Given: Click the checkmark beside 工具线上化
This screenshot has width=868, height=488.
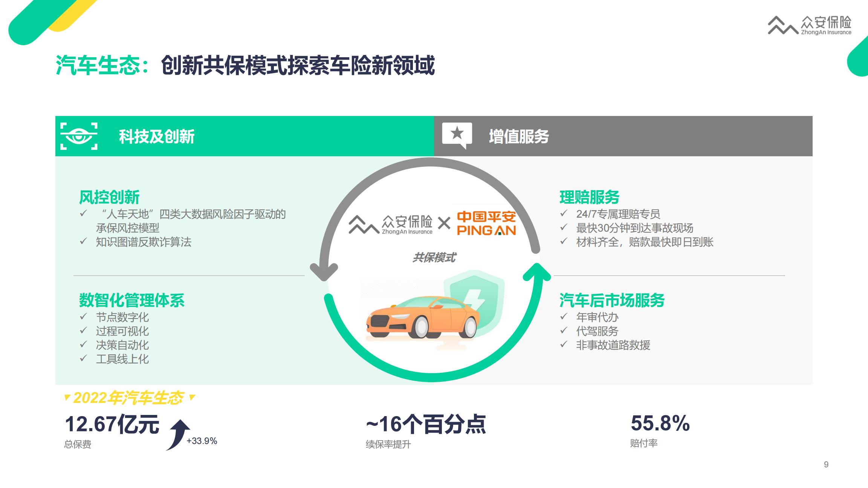Looking at the screenshot, I should pyautogui.click(x=84, y=358).
